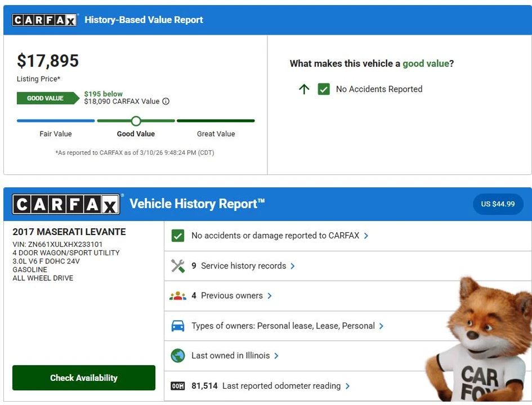This screenshot has height=405, width=532.
Task: Open the CARFAX Value info icon
Action: point(166,101)
